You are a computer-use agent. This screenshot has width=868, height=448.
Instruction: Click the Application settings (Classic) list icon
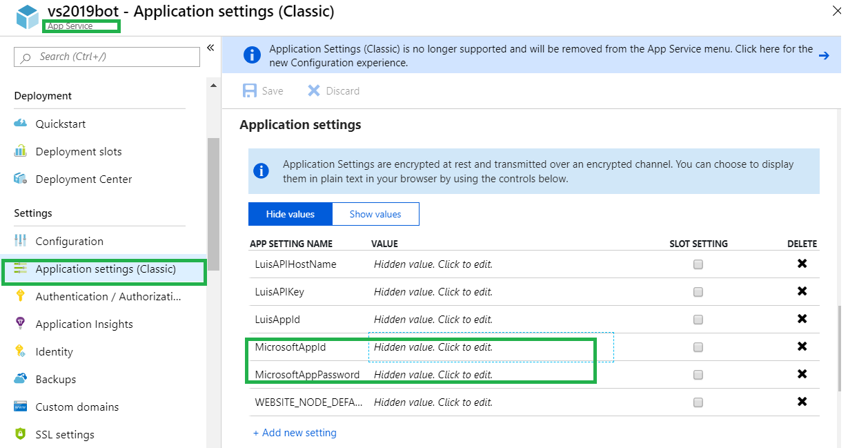(21, 269)
